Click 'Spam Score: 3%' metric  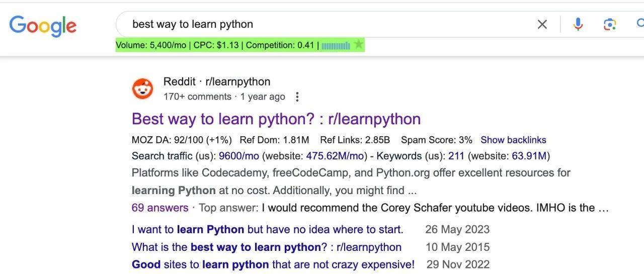(437, 140)
